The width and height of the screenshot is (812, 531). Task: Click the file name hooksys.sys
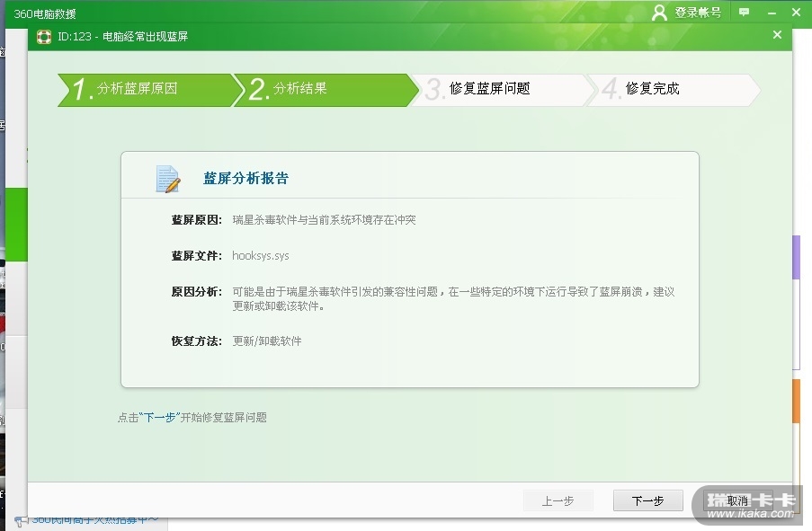[261, 256]
